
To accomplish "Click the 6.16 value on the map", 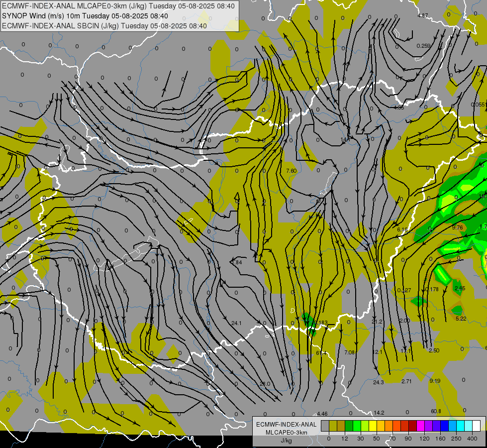I will [x=402, y=229].
